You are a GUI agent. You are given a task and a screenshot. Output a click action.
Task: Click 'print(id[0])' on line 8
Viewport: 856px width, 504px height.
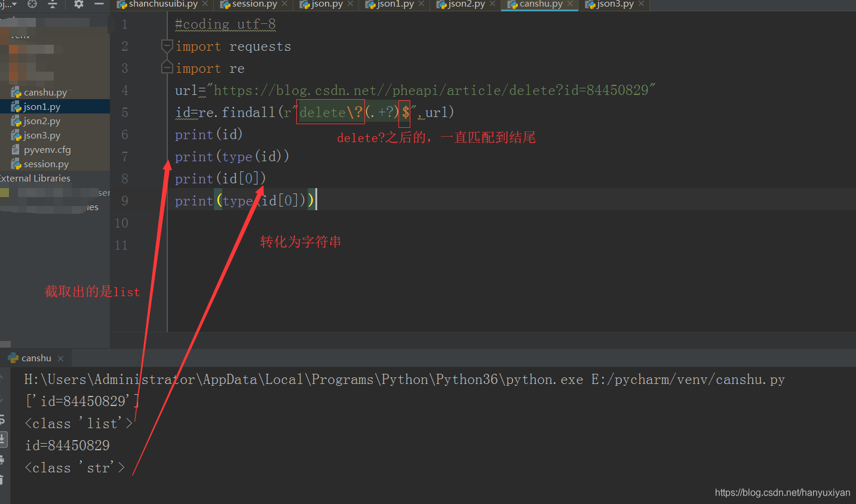tap(220, 179)
